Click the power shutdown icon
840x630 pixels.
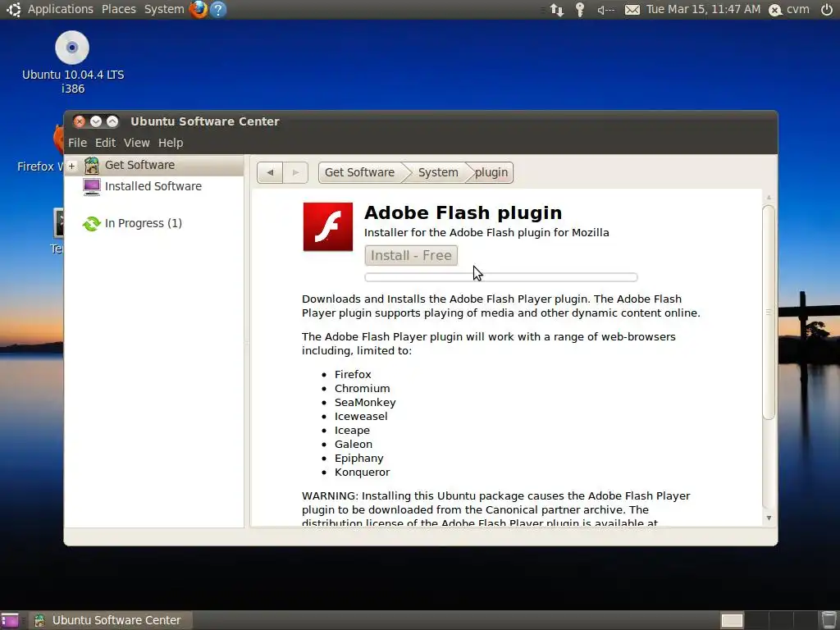[827, 9]
